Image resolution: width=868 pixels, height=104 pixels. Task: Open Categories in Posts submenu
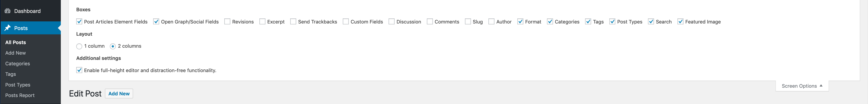(17, 64)
